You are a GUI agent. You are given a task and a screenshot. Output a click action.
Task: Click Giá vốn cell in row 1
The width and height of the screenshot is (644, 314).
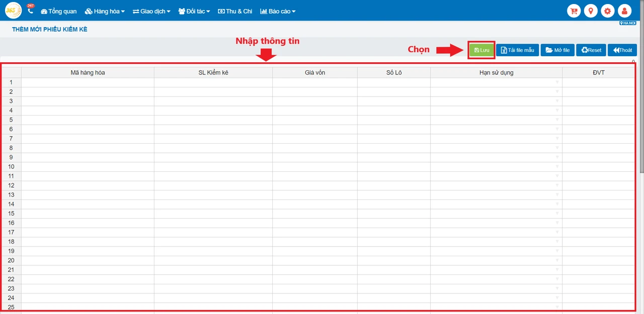315,82
